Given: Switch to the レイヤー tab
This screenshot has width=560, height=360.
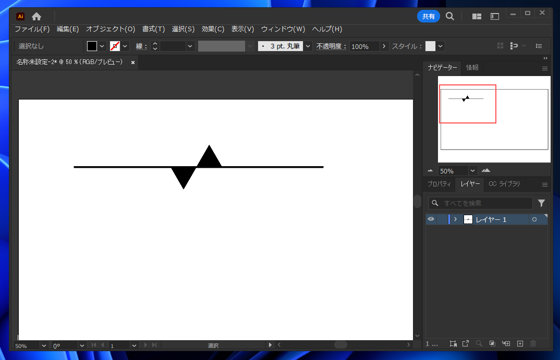Looking at the screenshot, I should (x=470, y=184).
